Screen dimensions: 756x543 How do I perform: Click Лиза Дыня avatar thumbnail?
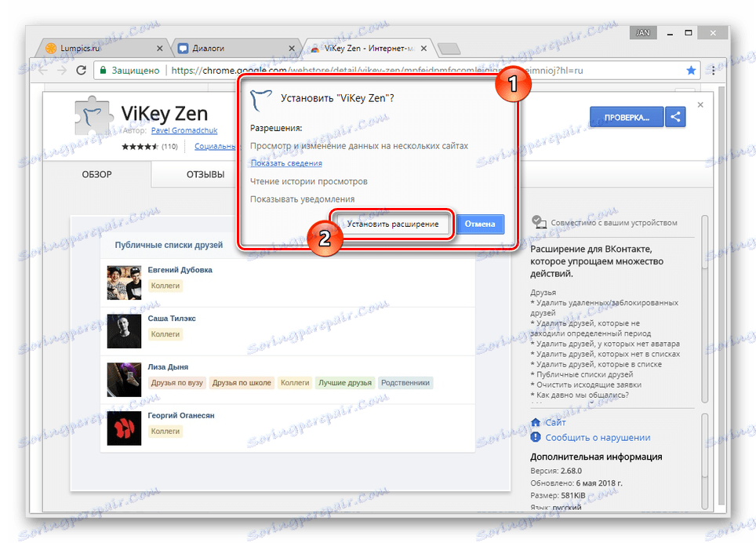pos(124,380)
